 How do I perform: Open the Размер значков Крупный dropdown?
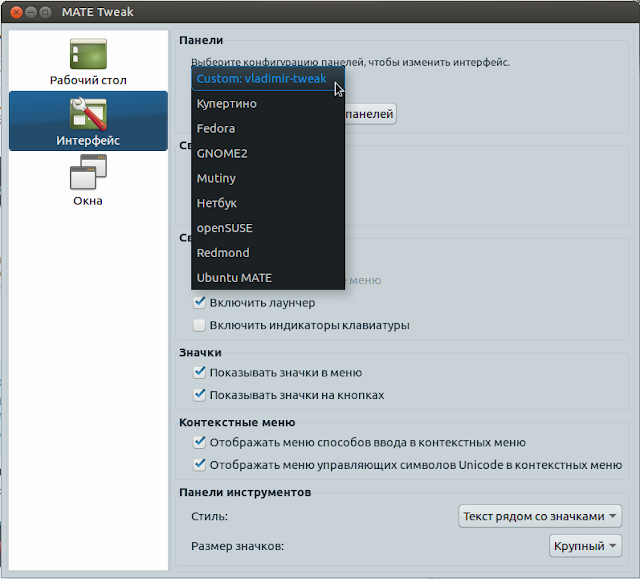585,546
